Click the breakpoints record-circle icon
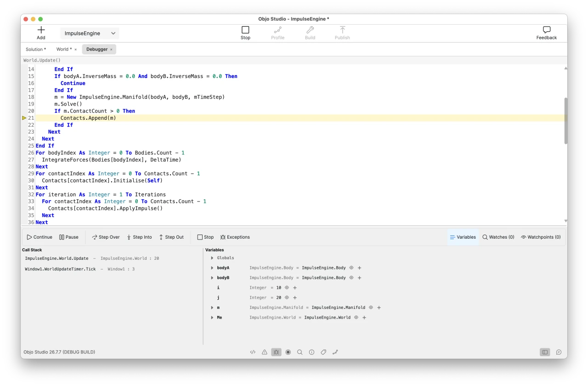 288,352
